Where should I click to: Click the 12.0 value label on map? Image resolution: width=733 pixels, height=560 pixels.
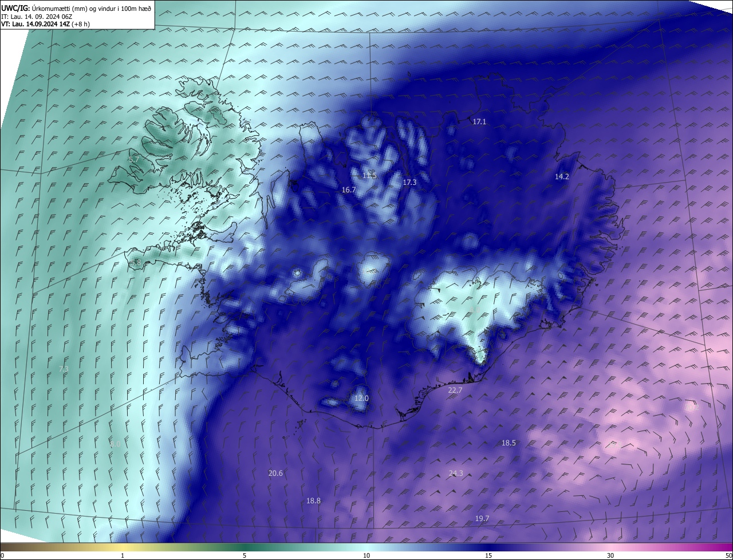coord(361,399)
